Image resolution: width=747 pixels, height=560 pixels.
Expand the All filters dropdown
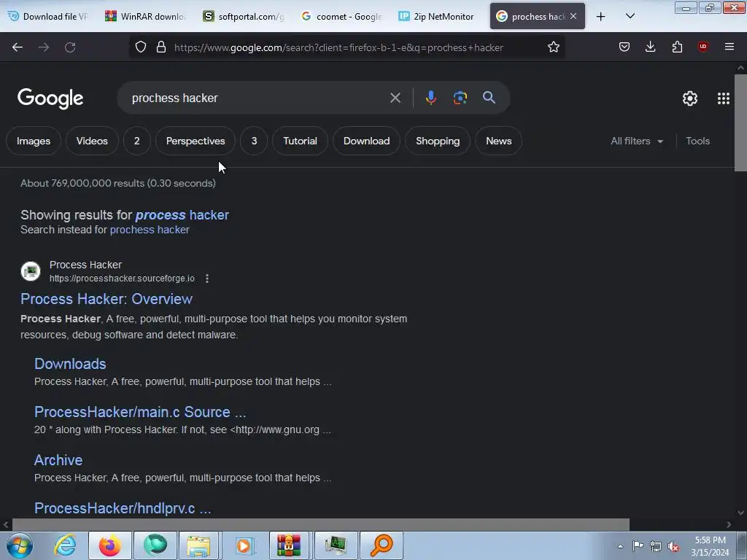636,141
